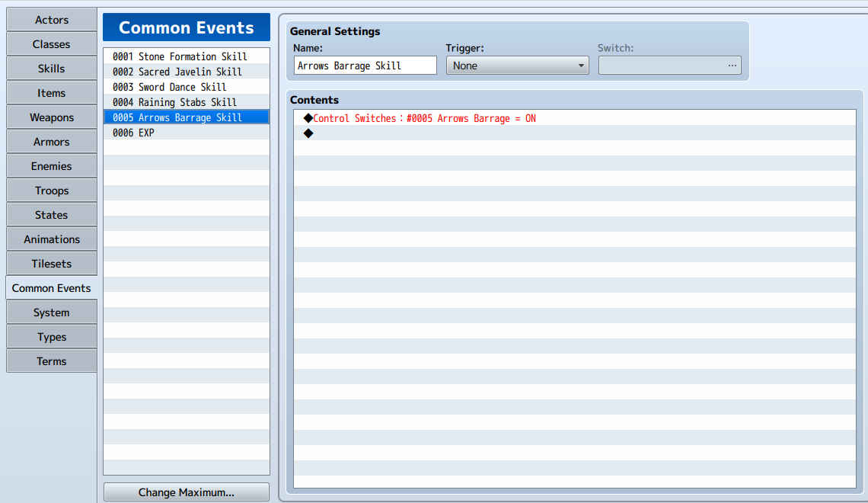Switch to the Animations tab
This screenshot has height=503, width=868.
[52, 239]
